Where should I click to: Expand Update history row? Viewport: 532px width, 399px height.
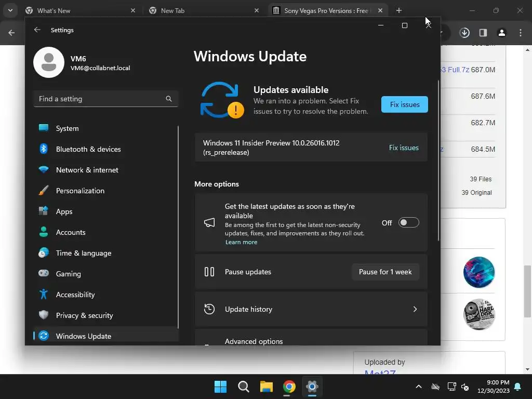tap(311, 309)
